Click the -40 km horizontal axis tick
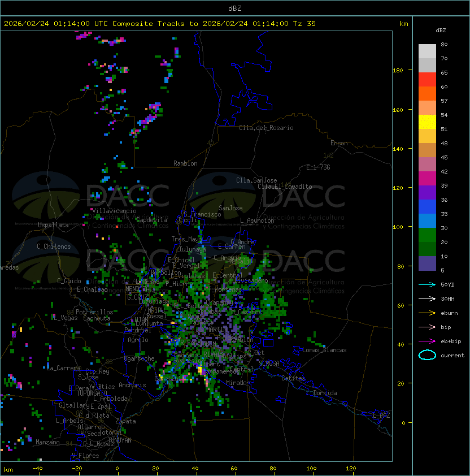This screenshot has height=476, width=470. click(37, 469)
